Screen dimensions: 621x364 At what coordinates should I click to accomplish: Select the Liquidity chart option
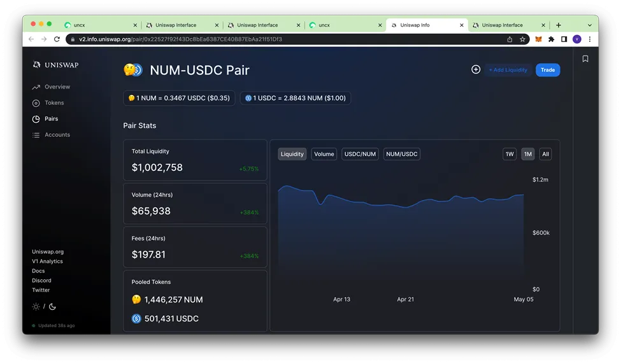(292, 154)
